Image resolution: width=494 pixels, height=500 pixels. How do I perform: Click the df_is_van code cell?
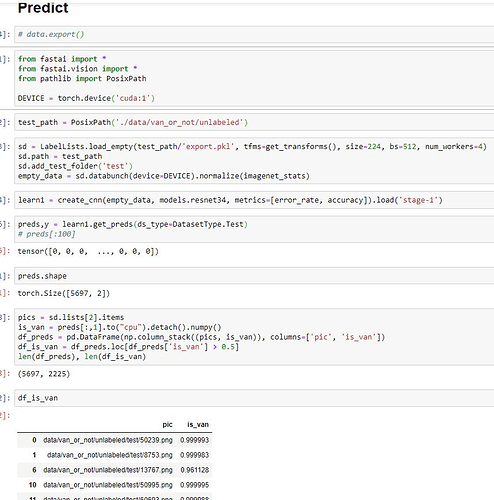click(x=254, y=398)
